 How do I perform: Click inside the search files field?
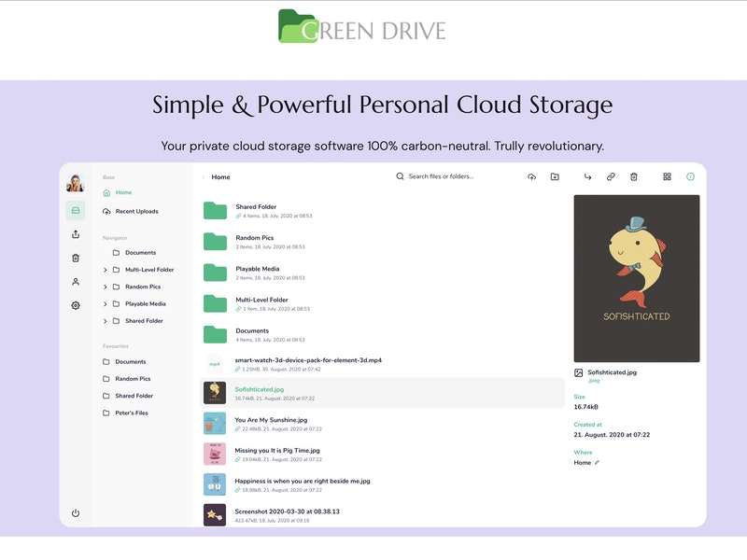tap(439, 176)
